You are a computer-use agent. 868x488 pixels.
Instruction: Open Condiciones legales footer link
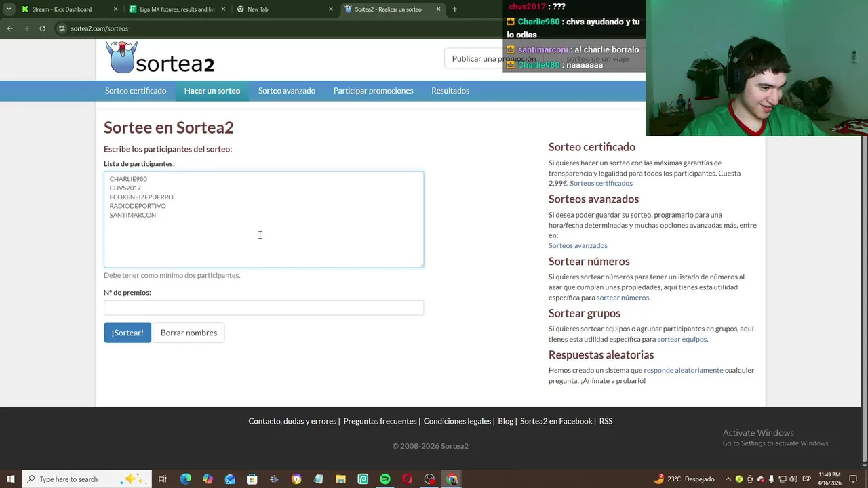tap(457, 421)
